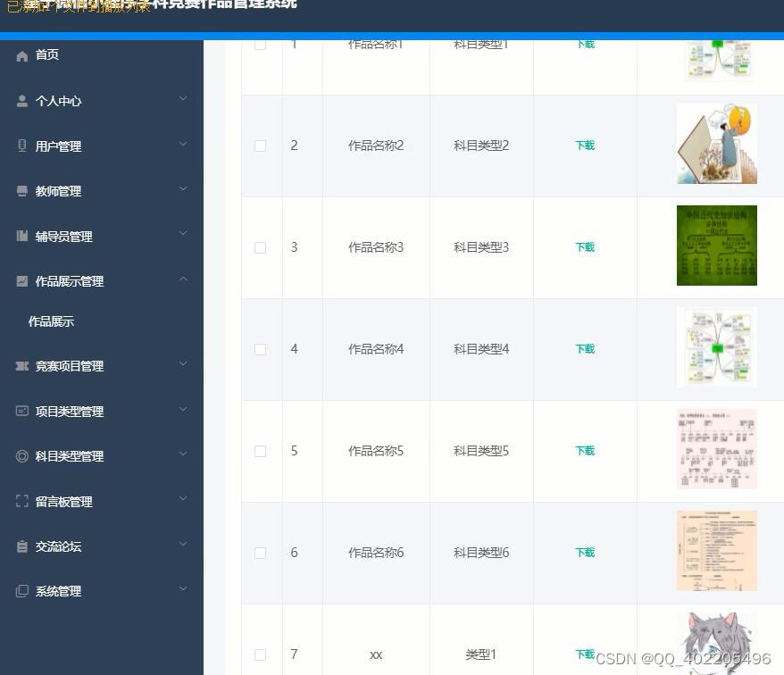Click the icon beside 教师管理
The height and width of the screenshot is (675, 784).
point(22,191)
